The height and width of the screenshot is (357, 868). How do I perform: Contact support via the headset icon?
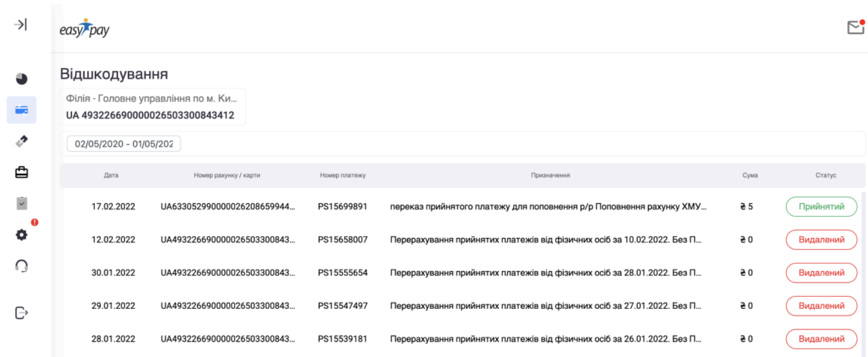21,266
